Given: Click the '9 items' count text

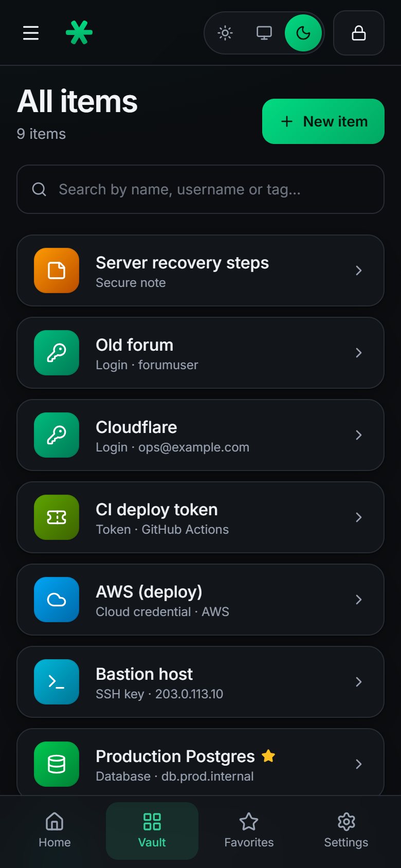Looking at the screenshot, I should 41,134.
